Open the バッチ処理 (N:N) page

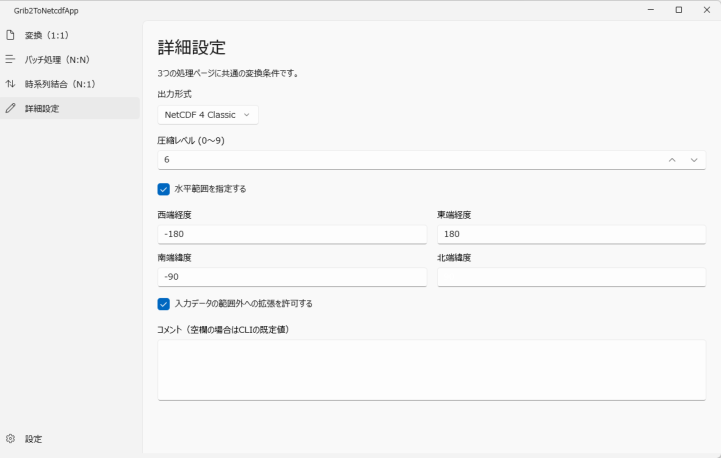click(70, 60)
